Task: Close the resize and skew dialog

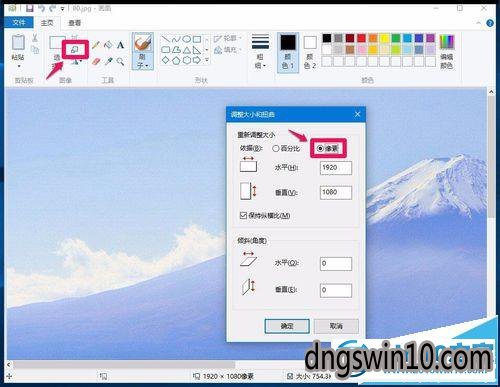Action: click(358, 114)
